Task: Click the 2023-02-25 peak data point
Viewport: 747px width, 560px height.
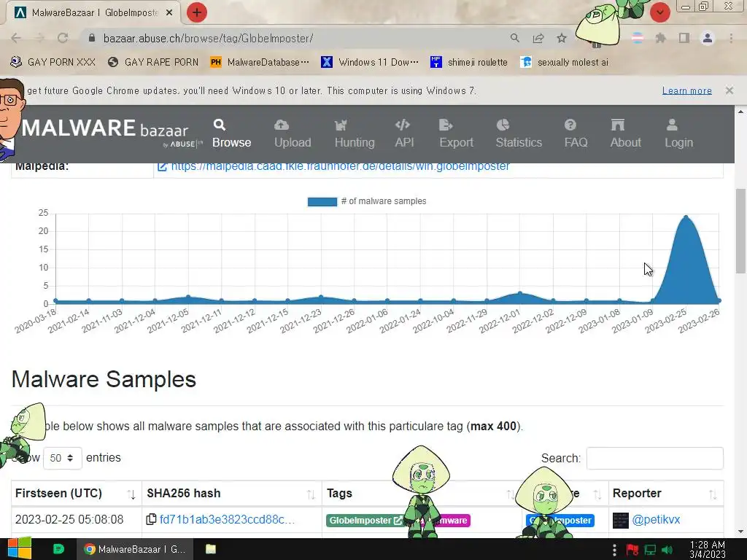Action: click(686, 217)
